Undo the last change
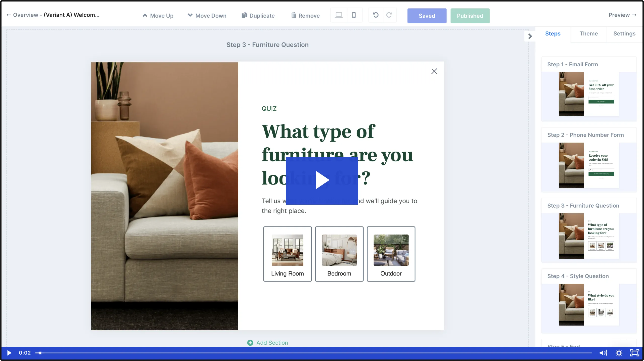 tap(375, 15)
